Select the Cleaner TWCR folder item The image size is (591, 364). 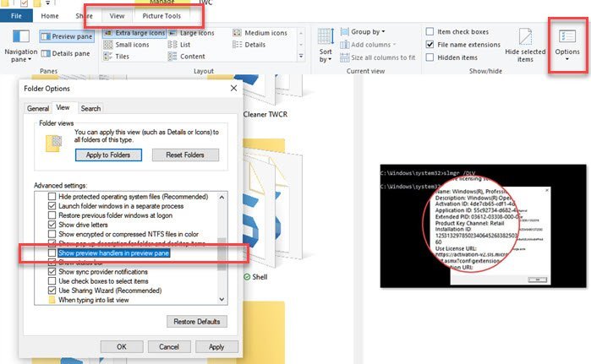pyautogui.click(x=265, y=114)
